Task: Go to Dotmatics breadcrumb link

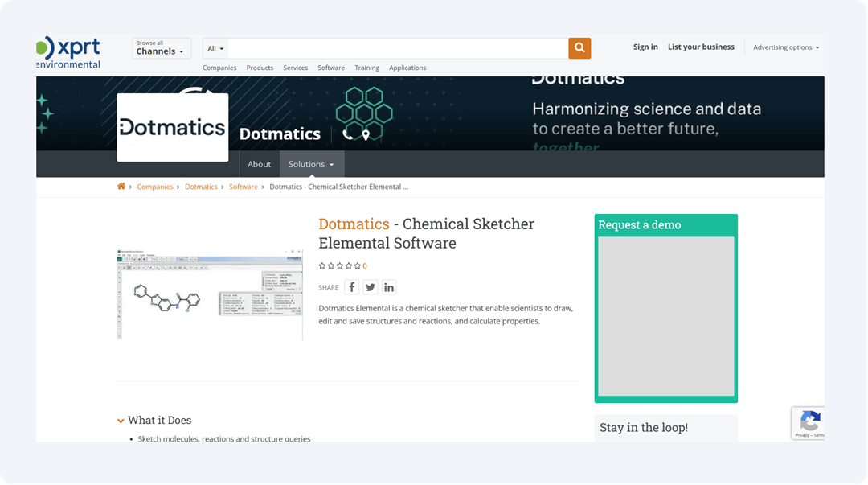Action: [x=201, y=187]
